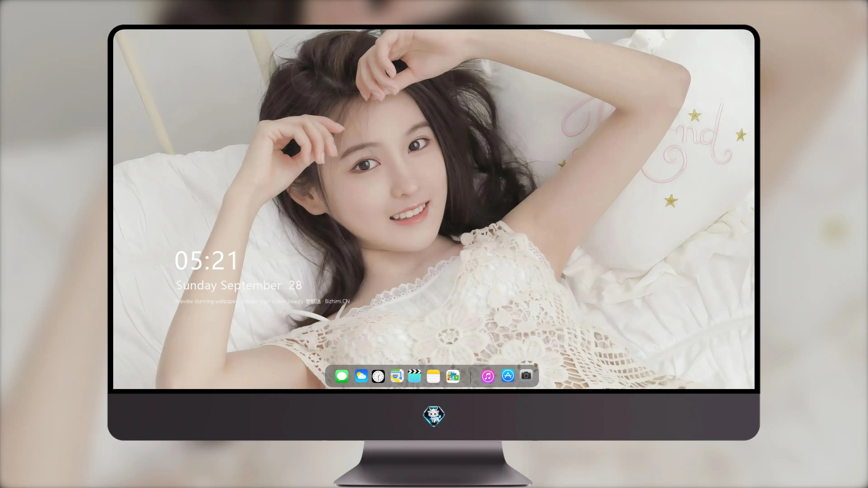Open the yellow Notes app icon

(x=433, y=376)
